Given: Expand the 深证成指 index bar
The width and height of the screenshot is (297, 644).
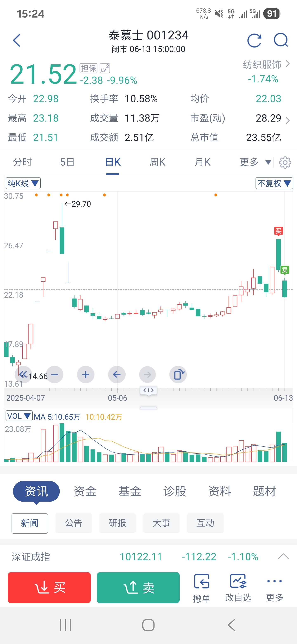Looking at the screenshot, I should [283, 556].
